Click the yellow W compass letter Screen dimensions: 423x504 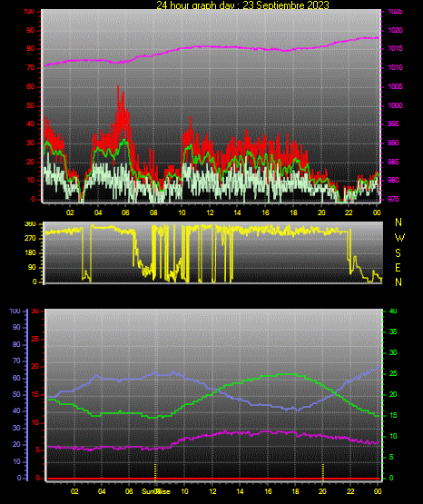(399, 238)
